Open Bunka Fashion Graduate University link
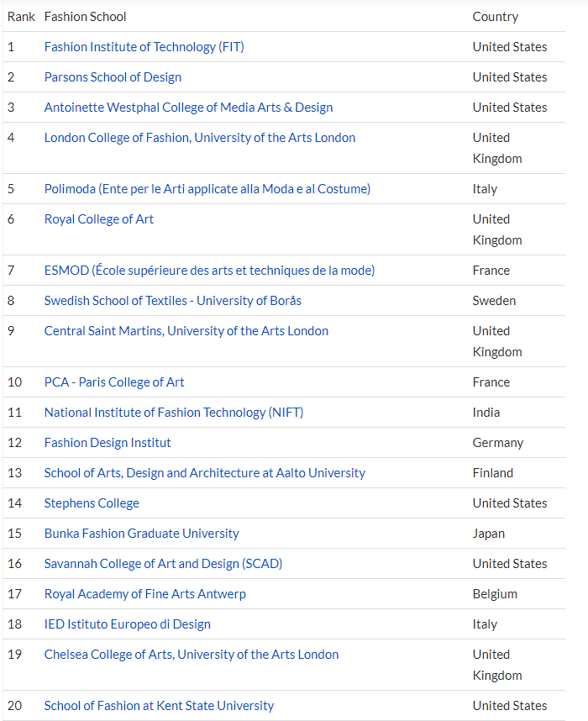The image size is (588, 721). 142,534
